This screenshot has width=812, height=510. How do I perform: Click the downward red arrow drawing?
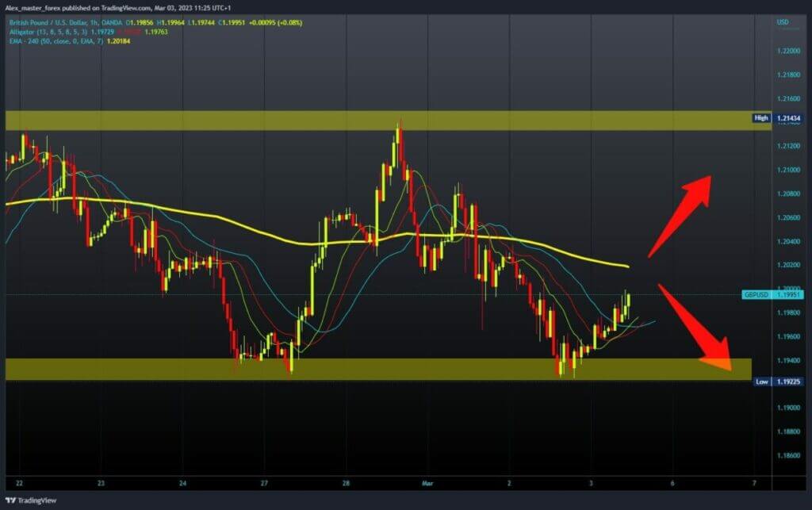(694, 327)
